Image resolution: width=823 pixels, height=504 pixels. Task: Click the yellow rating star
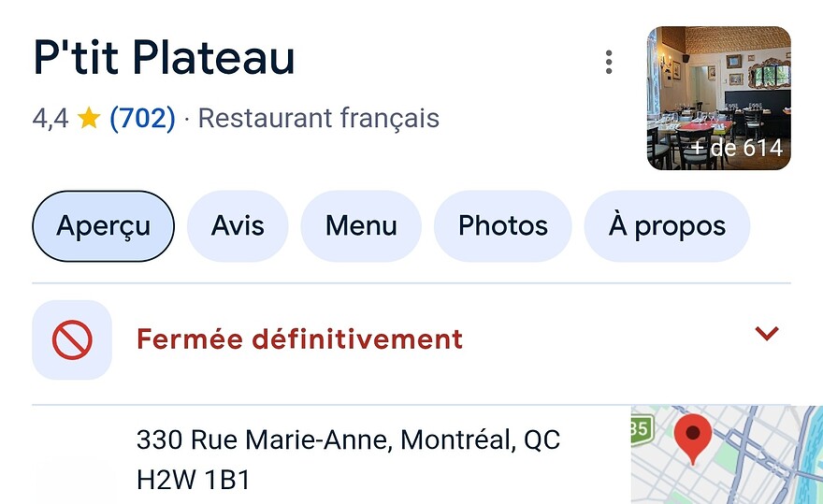89,118
